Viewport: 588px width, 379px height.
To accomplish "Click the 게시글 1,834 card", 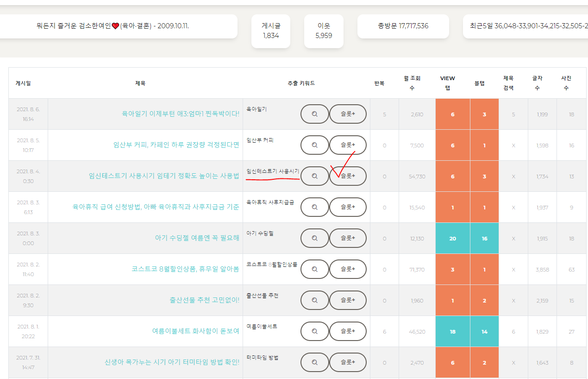I will pyautogui.click(x=271, y=31).
